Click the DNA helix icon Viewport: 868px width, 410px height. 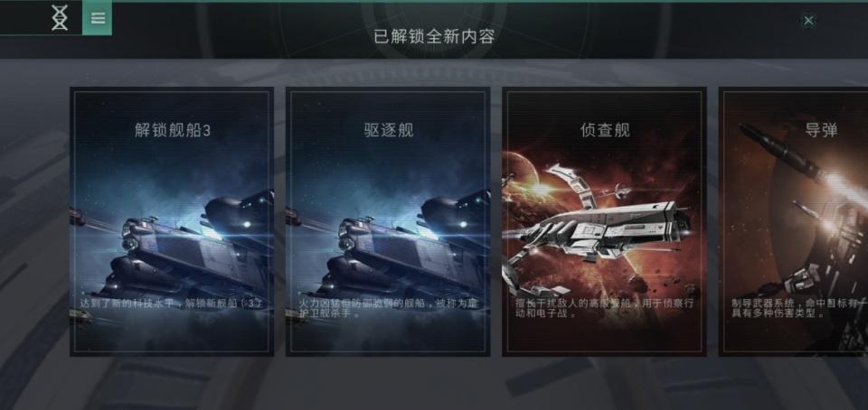(60, 18)
